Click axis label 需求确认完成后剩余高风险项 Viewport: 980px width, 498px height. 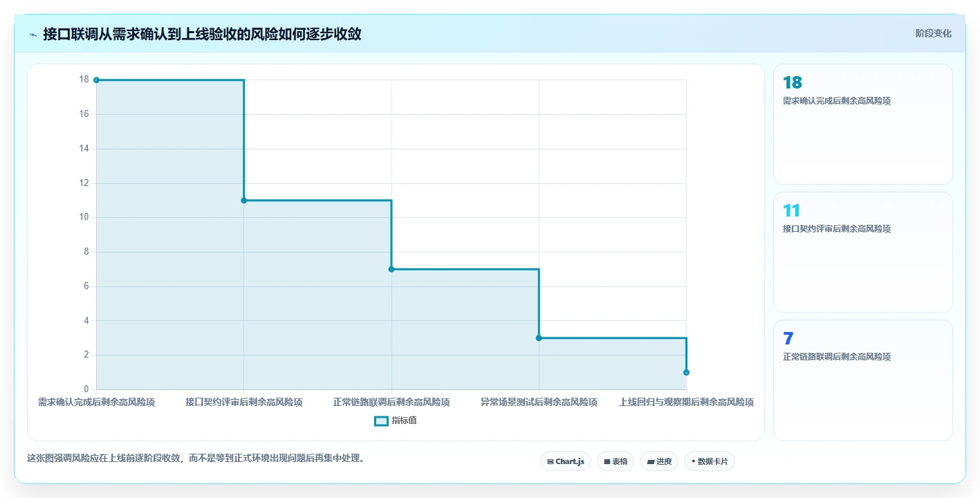[96, 402]
